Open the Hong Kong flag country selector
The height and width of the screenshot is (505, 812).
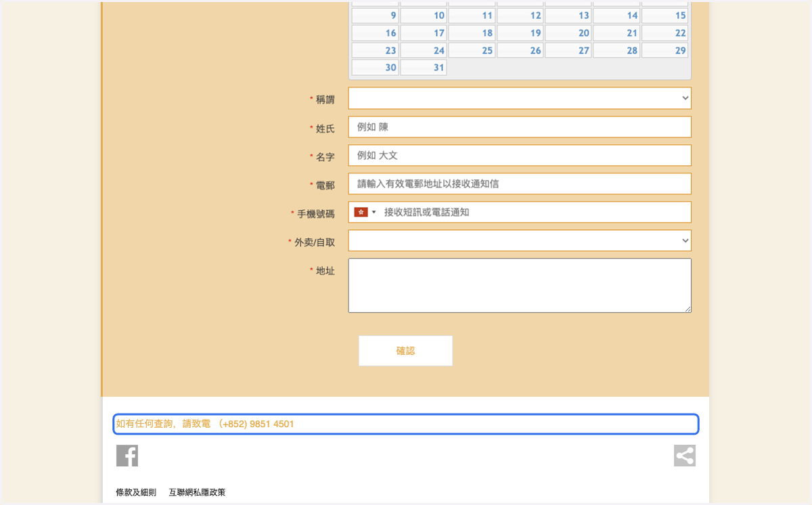(365, 212)
